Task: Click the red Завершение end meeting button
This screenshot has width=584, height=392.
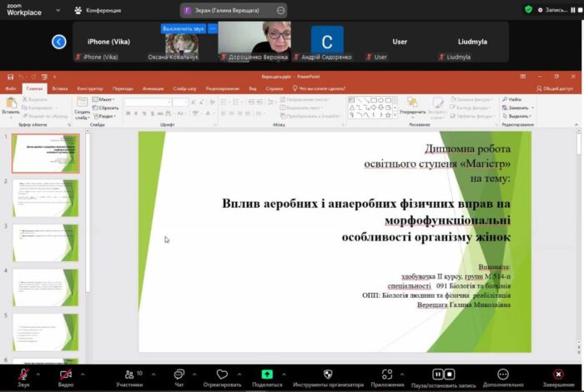Action: click(x=557, y=374)
